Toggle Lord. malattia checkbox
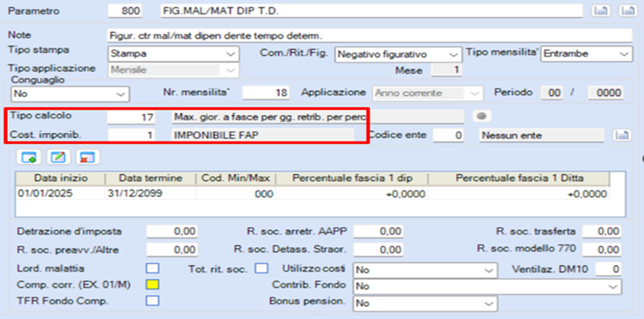 point(153,268)
